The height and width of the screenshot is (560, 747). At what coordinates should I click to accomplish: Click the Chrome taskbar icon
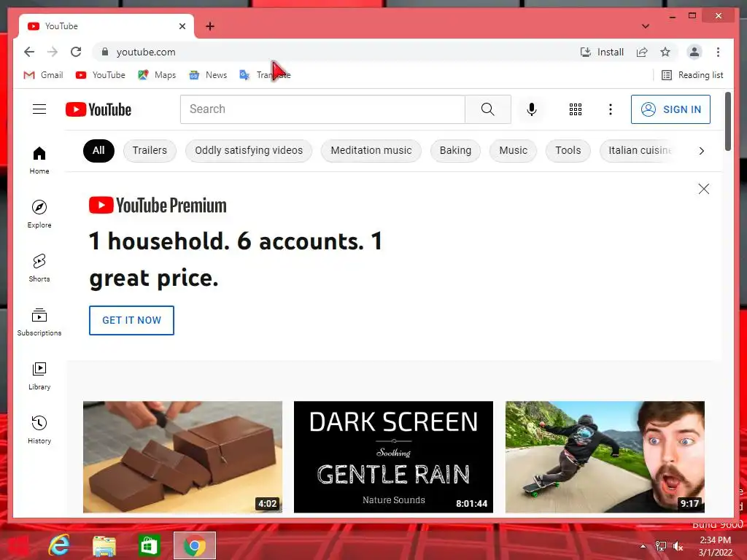[194, 545]
